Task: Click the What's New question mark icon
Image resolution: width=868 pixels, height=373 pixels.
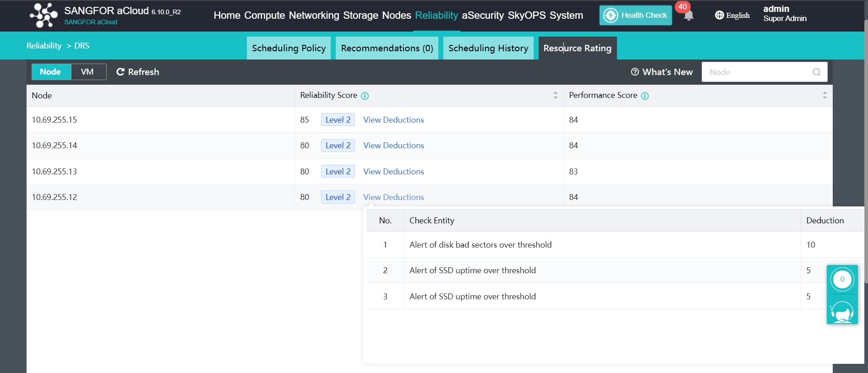Action: (635, 72)
